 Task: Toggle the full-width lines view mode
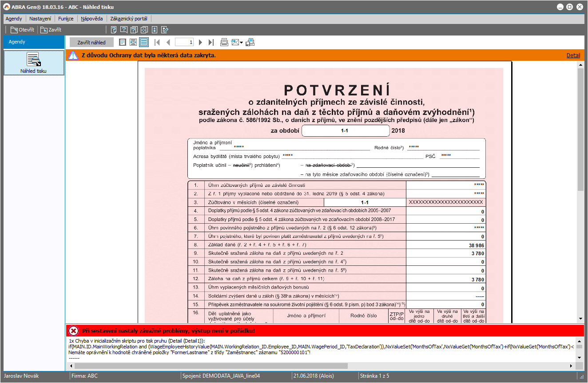pyautogui.click(x=143, y=43)
